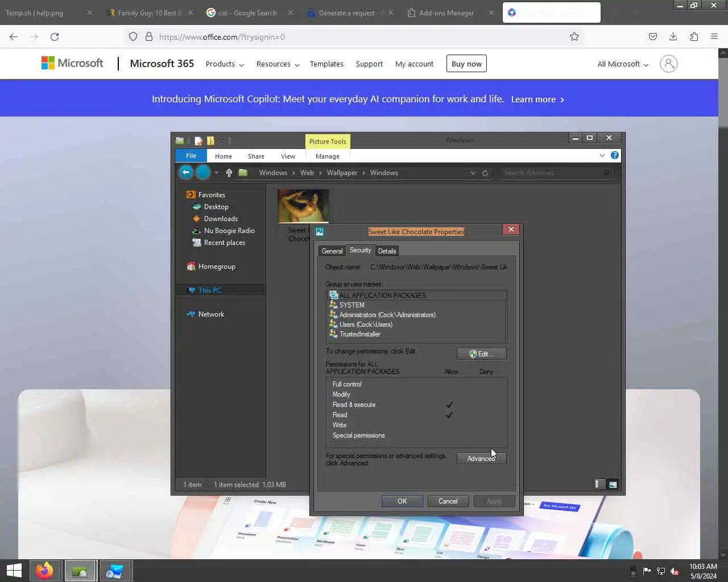The height and width of the screenshot is (582, 728).
Task: Open Customize Quick Access Toolbar dropdown
Action: pos(222,141)
